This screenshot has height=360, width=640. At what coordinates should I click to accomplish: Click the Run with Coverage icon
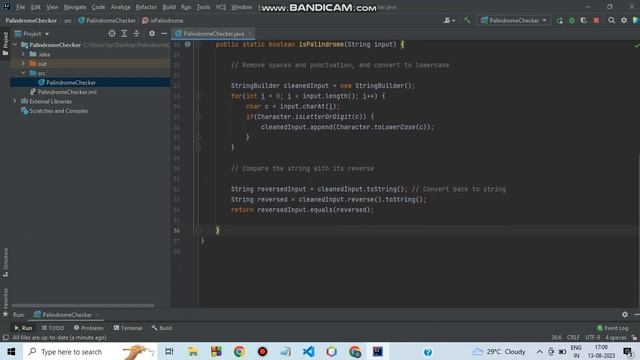(584, 20)
